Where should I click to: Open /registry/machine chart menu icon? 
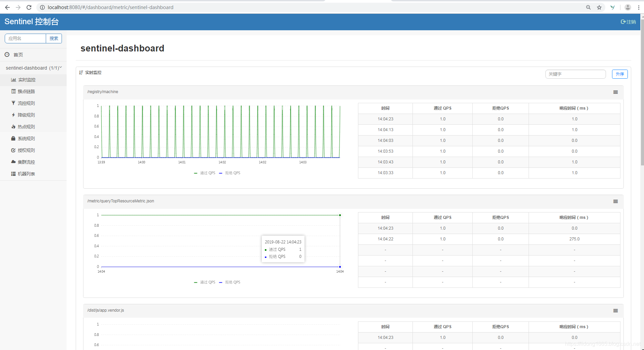click(x=615, y=92)
